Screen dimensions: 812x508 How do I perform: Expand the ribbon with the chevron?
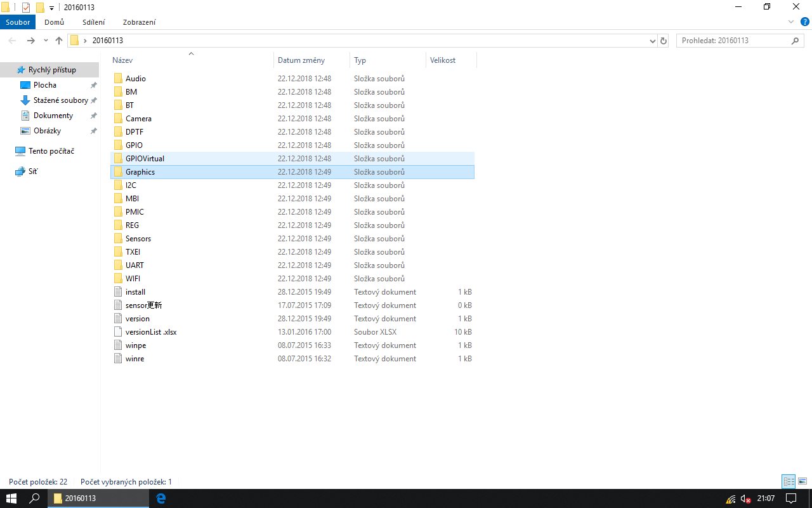pyautogui.click(x=791, y=22)
